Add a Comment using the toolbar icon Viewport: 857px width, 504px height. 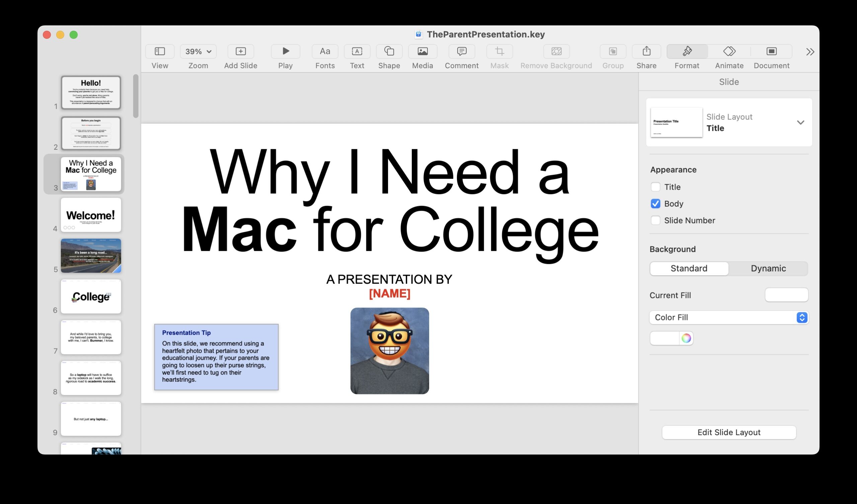point(462,51)
